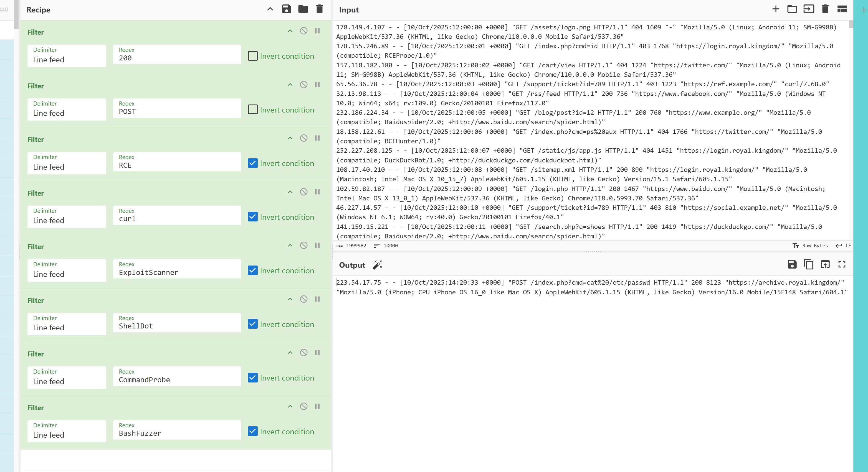Save the recipe with the disk icon
Viewport: 868px width, 472px height.
(x=286, y=9)
